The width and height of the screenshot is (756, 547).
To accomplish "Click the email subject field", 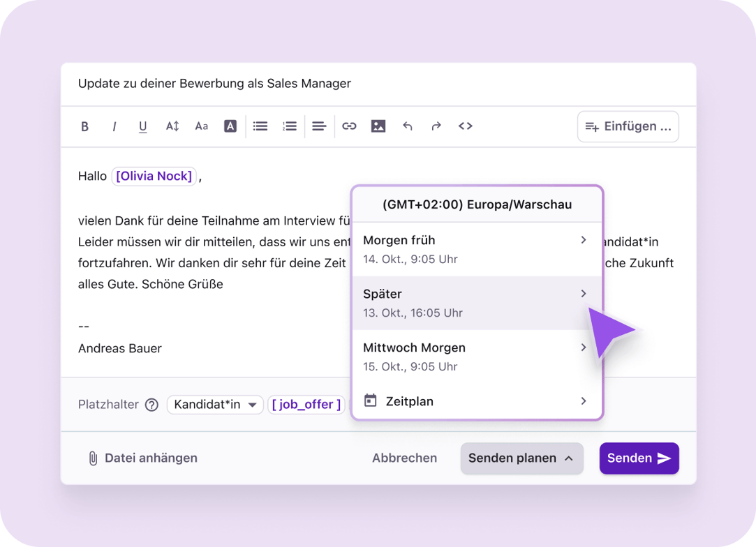I will pos(377,84).
